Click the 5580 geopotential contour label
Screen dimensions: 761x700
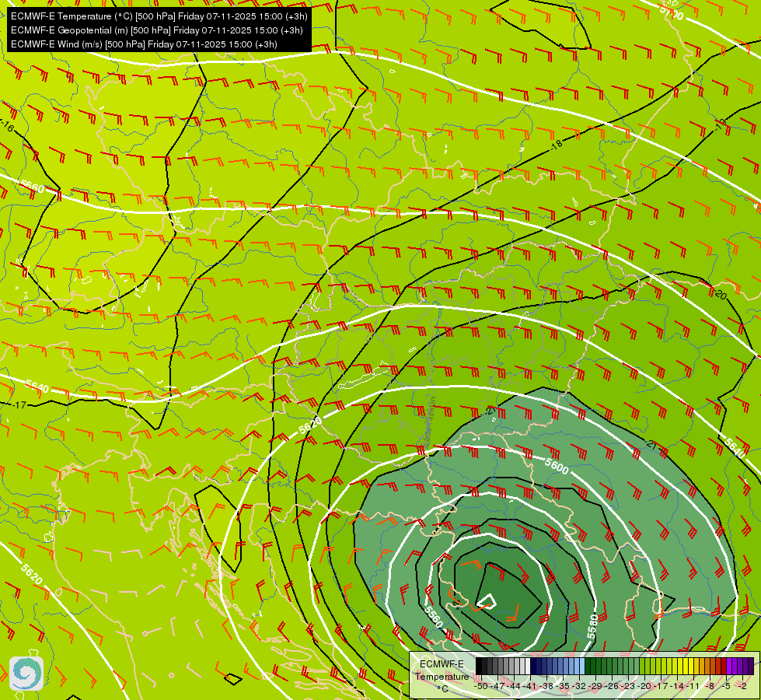(592, 627)
